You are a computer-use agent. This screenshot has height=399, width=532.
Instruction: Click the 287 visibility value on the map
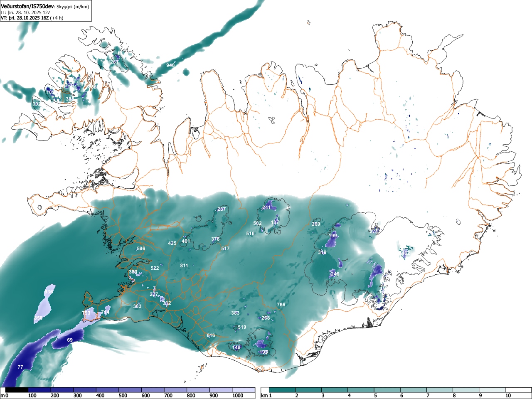point(222,209)
